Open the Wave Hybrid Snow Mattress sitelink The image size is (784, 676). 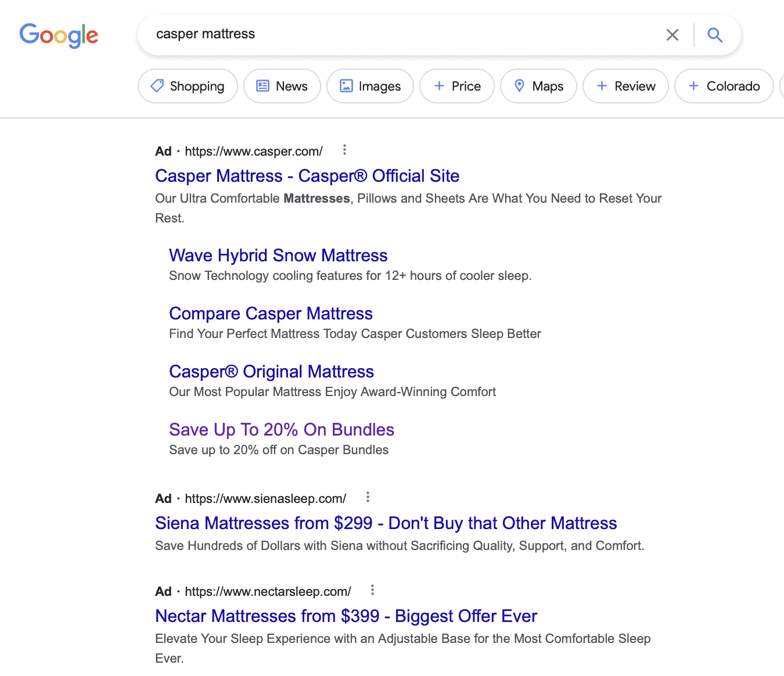(x=278, y=256)
